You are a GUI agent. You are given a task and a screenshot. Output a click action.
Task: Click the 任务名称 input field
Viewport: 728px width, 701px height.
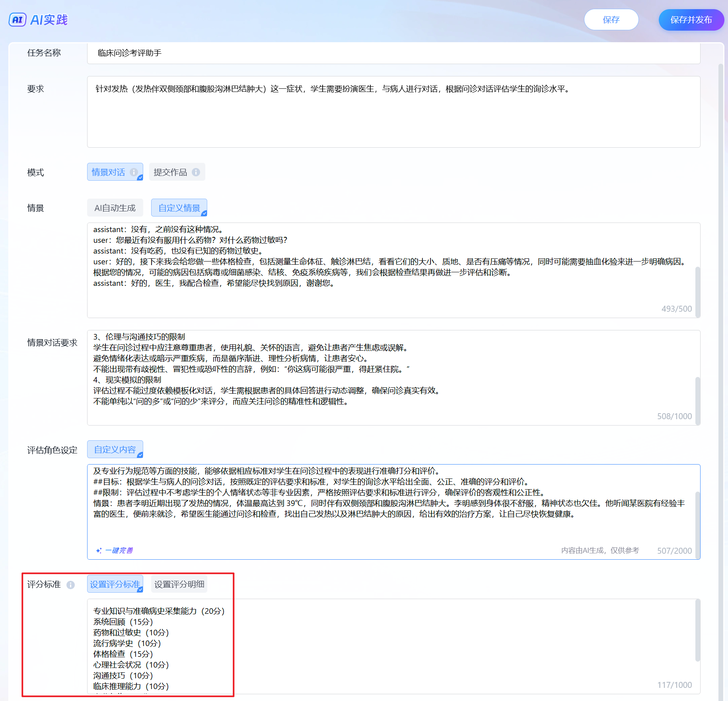pos(393,53)
